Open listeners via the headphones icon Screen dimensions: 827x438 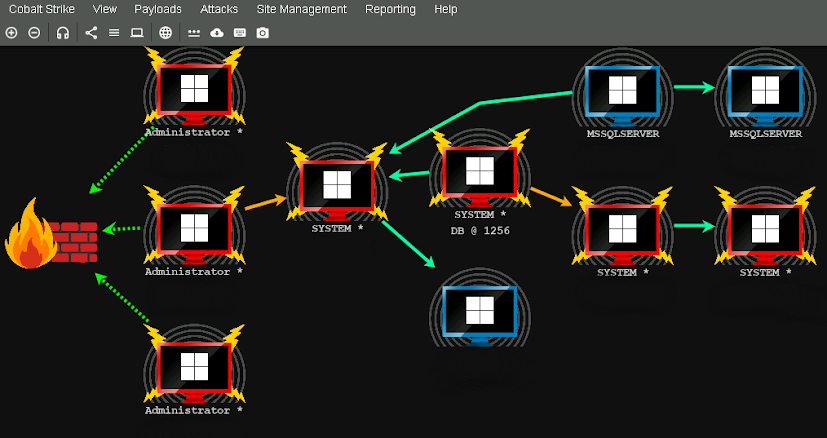(63, 32)
